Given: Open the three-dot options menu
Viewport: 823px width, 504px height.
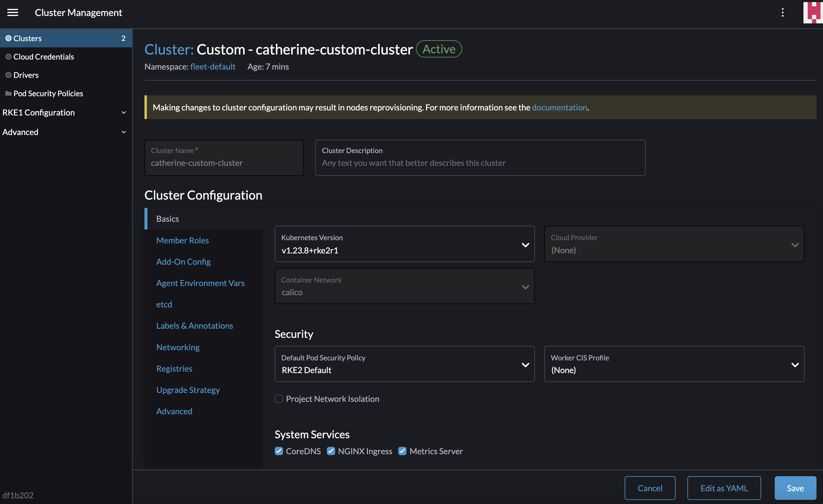Looking at the screenshot, I should click(783, 12).
